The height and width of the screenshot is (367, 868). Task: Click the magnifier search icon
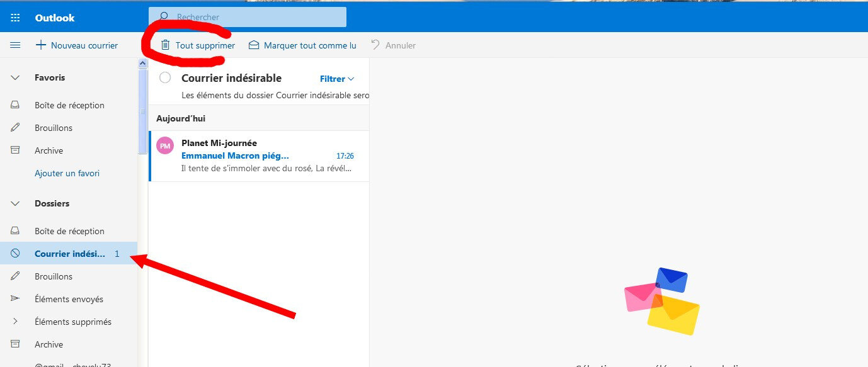(164, 17)
